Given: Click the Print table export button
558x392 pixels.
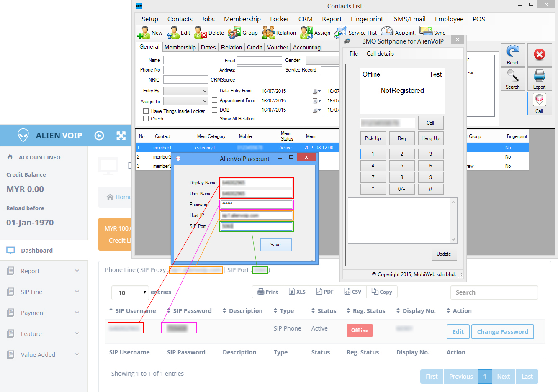Looking at the screenshot, I should [268, 292].
